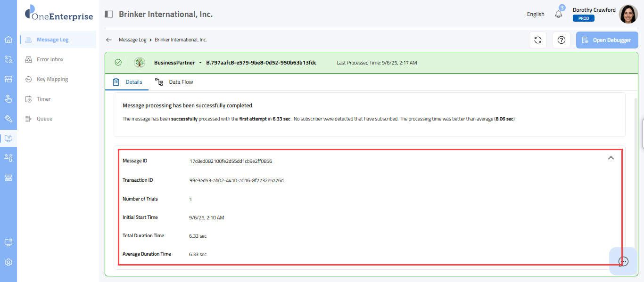Switch to the Data Flow tab
The height and width of the screenshot is (282, 644).
174,82
